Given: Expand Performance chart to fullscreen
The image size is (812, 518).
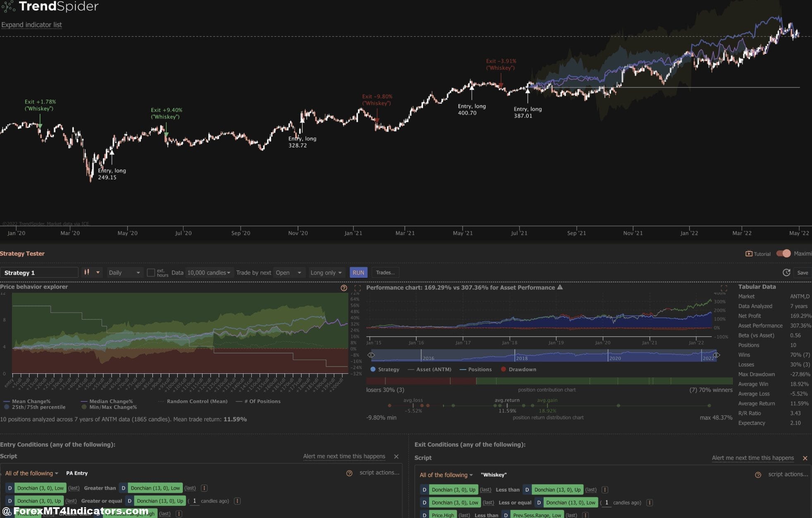Looking at the screenshot, I should tap(724, 288).
